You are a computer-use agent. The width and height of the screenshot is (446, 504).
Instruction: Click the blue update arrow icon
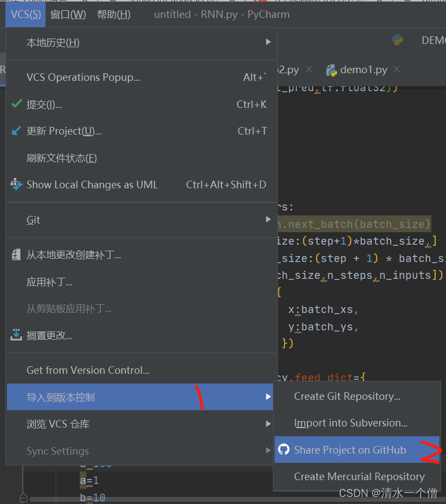tap(16, 131)
